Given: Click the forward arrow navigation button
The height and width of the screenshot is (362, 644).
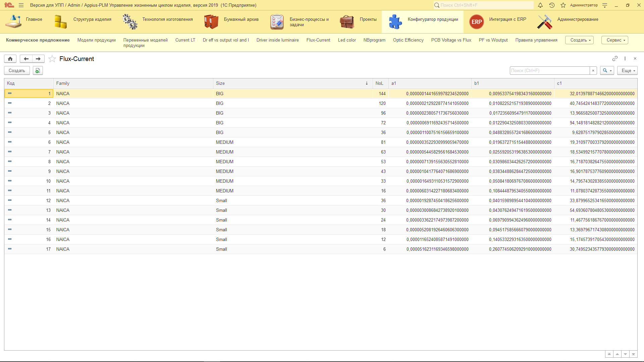Looking at the screenshot, I should [38, 59].
